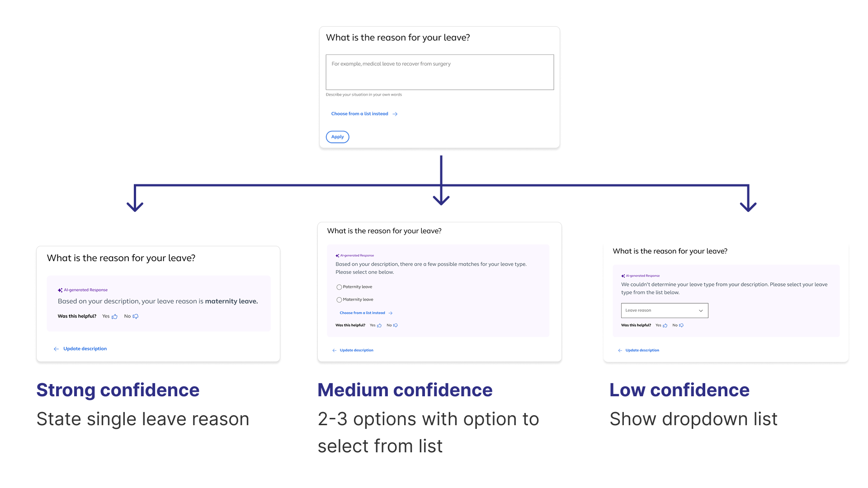The height and width of the screenshot is (488, 868).
Task: Click thumbs-up Yes in the Medium confidence card
Action: 376,325
